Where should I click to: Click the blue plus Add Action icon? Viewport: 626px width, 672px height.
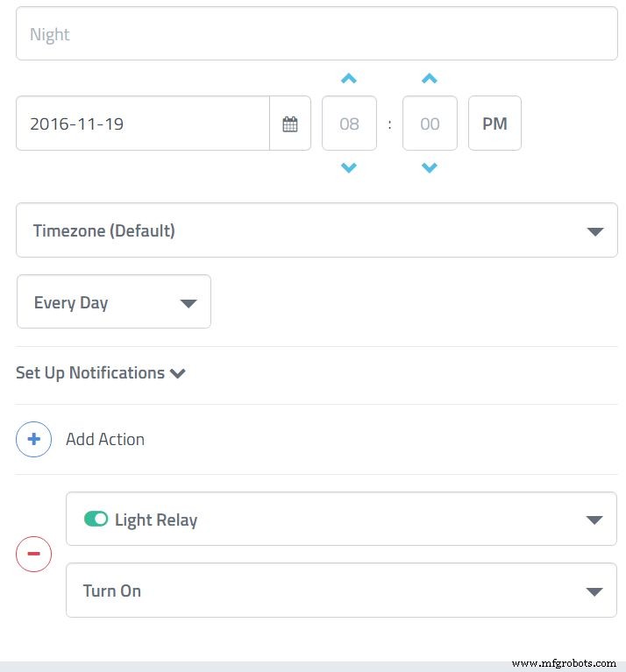point(34,439)
